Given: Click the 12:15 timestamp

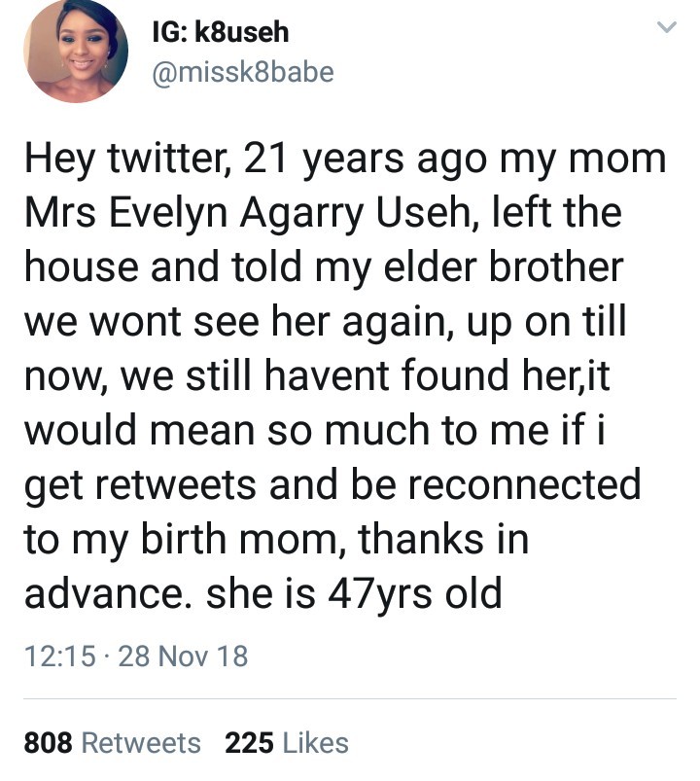Looking at the screenshot, I should tap(58, 657).
